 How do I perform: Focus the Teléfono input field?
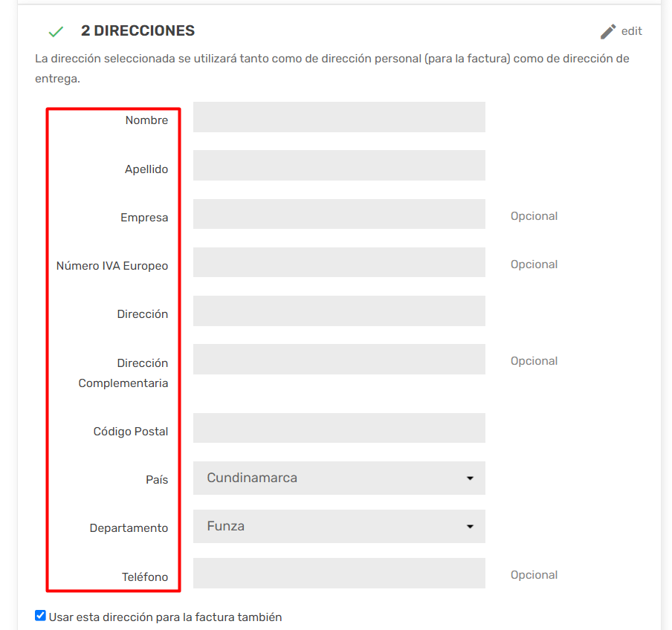point(339,573)
